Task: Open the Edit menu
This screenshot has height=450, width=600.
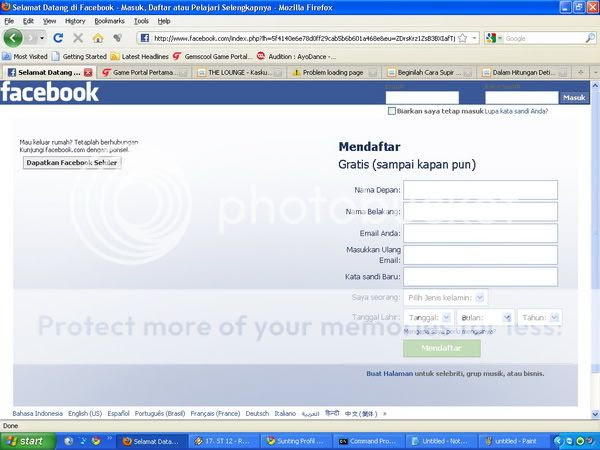Action: pos(28,21)
